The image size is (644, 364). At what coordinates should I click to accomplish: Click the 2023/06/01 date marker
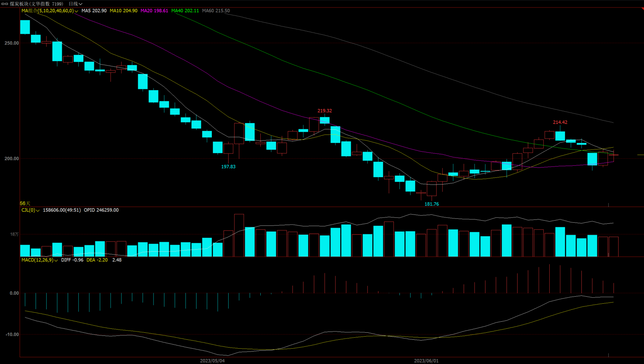(x=426, y=361)
